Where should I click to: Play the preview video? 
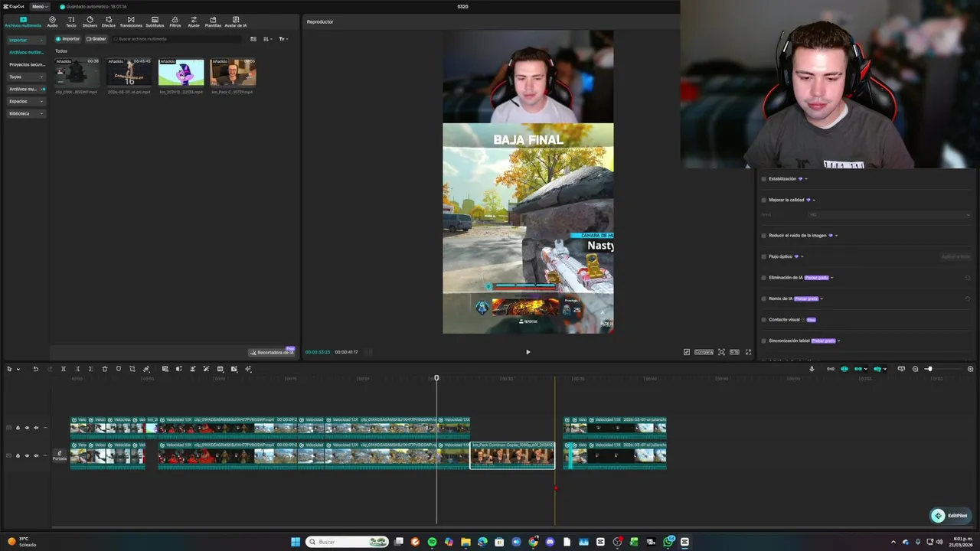(528, 352)
